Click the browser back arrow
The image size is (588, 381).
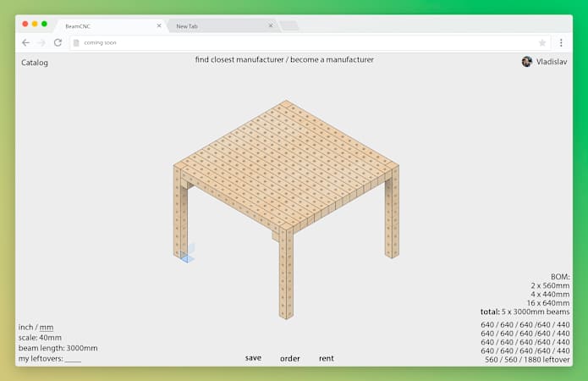tap(25, 42)
